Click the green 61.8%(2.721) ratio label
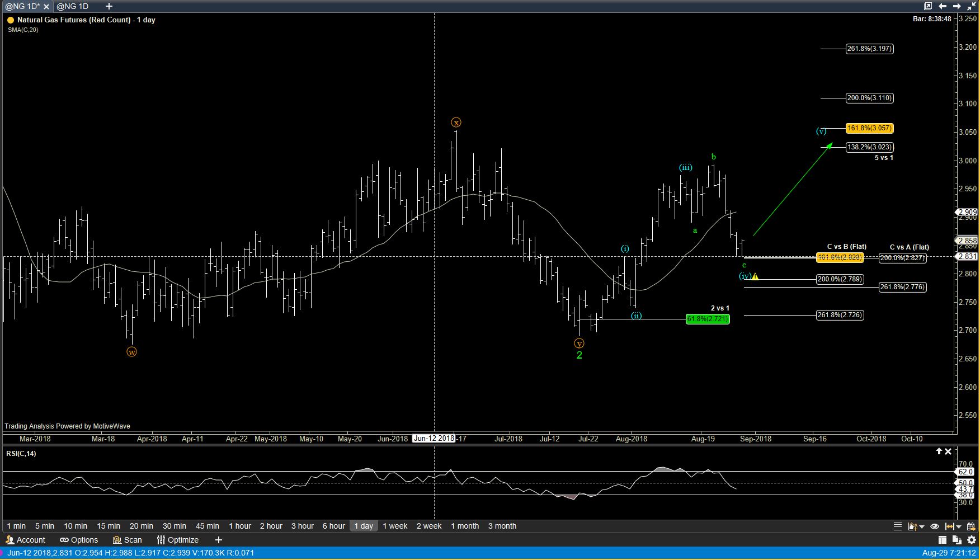 708,319
